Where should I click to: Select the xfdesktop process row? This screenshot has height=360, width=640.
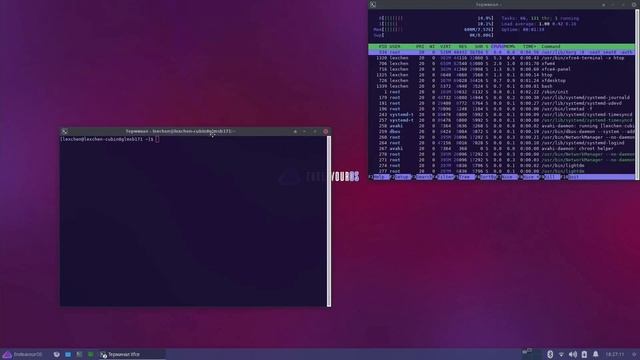click(x=501, y=81)
